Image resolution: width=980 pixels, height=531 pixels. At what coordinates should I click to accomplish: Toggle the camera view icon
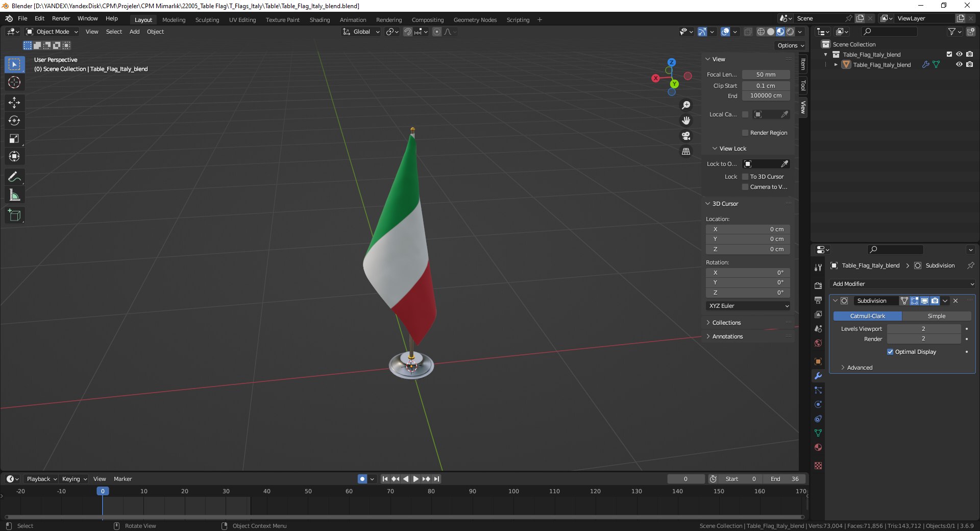686,136
